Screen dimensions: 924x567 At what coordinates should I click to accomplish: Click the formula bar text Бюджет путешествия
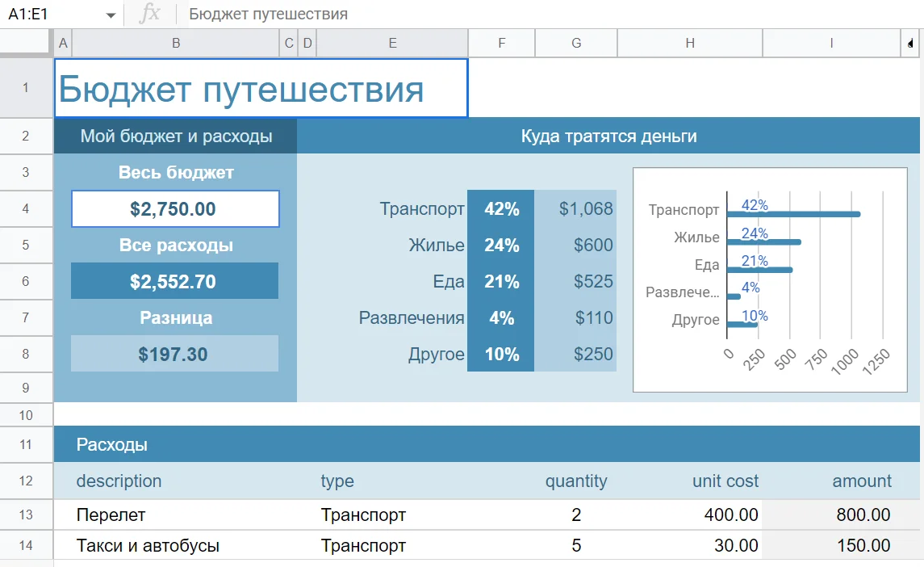(x=268, y=15)
